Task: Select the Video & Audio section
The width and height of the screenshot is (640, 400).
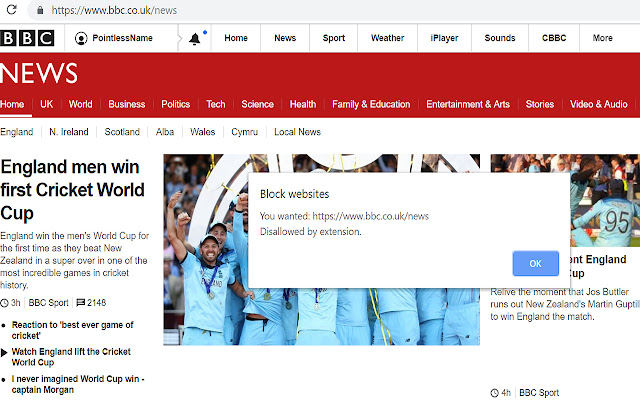Action: (x=598, y=104)
